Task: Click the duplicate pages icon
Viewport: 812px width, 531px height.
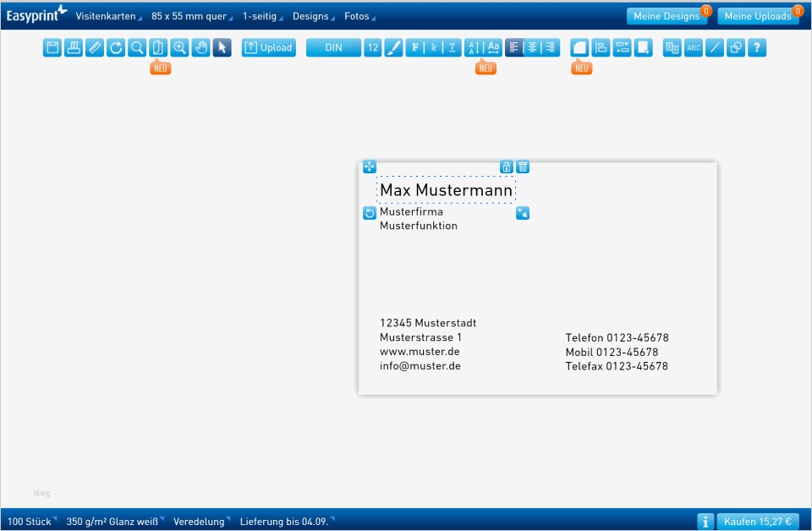Action: tap(672, 47)
